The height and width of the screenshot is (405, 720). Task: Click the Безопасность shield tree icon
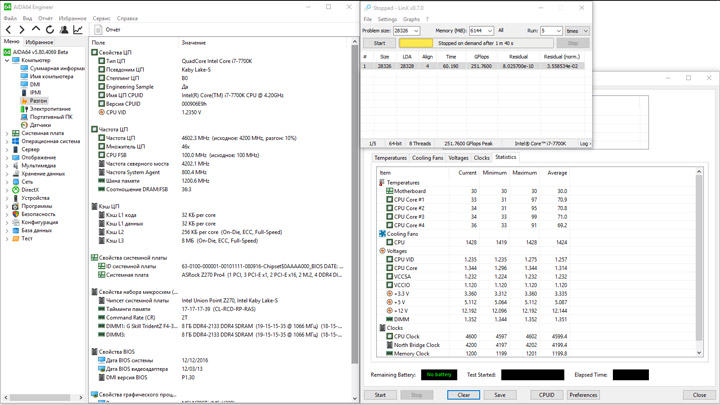16,214
